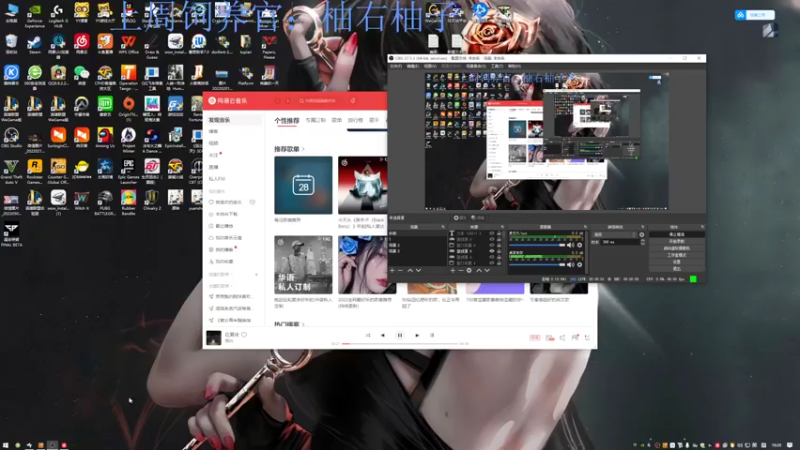Open the desktop audio settings gear in OBS mixer
This screenshot has width=800, height=450.
coord(580,265)
